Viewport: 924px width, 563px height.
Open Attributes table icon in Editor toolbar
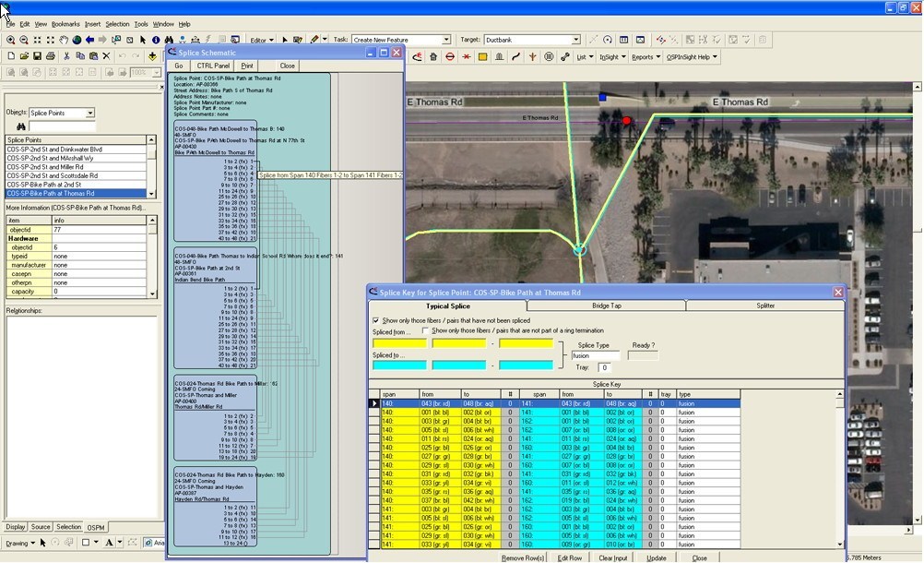click(x=623, y=40)
